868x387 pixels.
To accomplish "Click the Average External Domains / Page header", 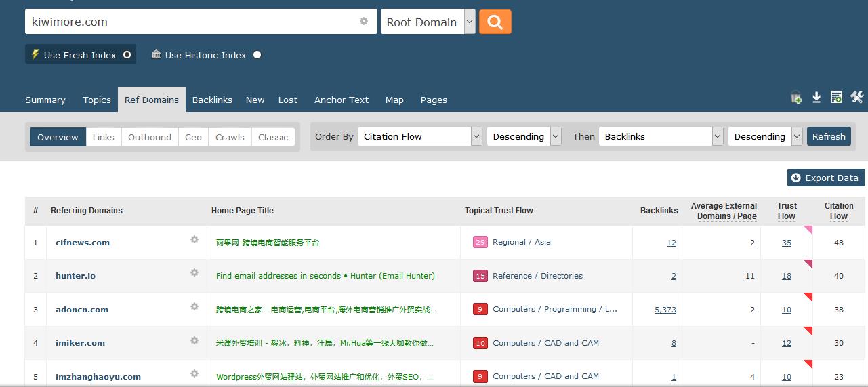I will pyautogui.click(x=724, y=211).
